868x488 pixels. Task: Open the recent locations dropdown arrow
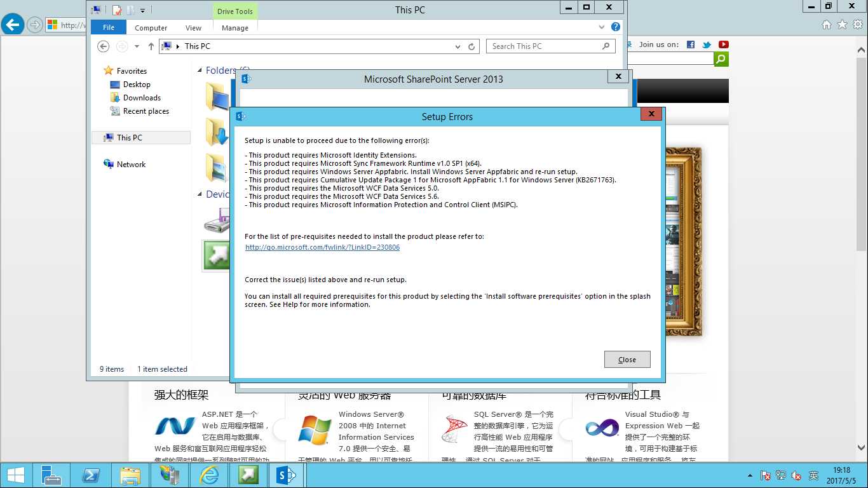point(137,46)
